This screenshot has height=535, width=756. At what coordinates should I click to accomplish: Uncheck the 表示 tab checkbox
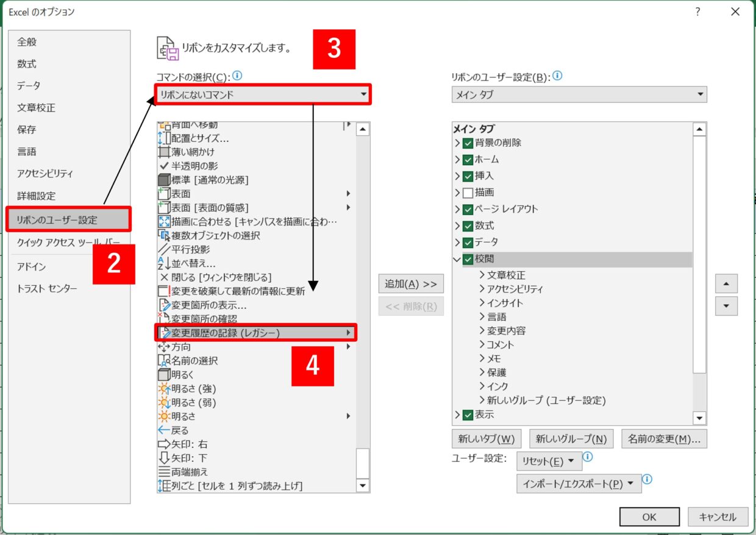468,415
